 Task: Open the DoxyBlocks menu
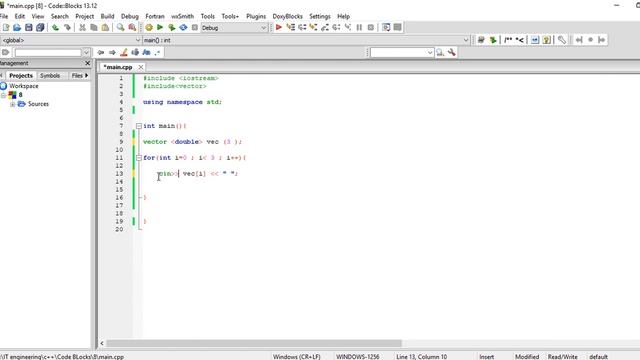click(x=287, y=16)
